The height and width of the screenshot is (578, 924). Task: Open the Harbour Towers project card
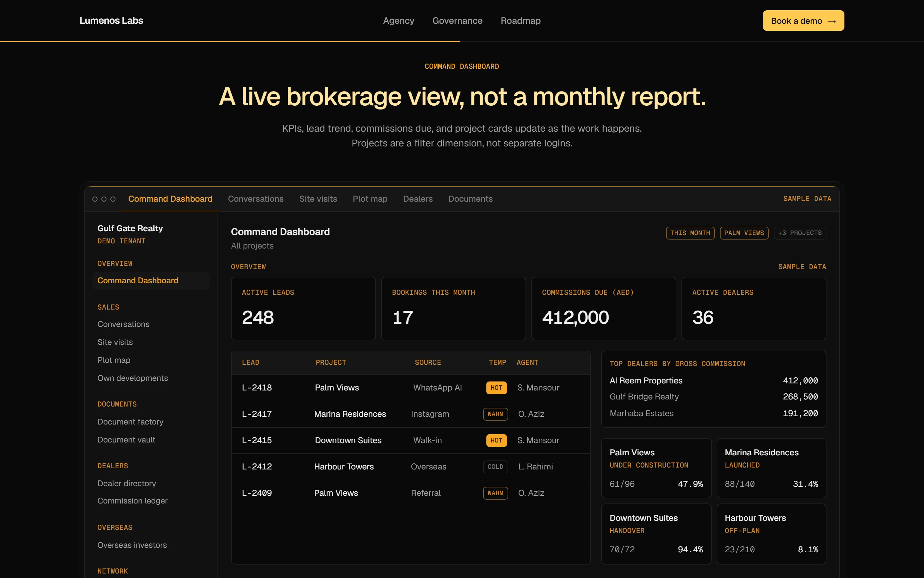pos(771,534)
